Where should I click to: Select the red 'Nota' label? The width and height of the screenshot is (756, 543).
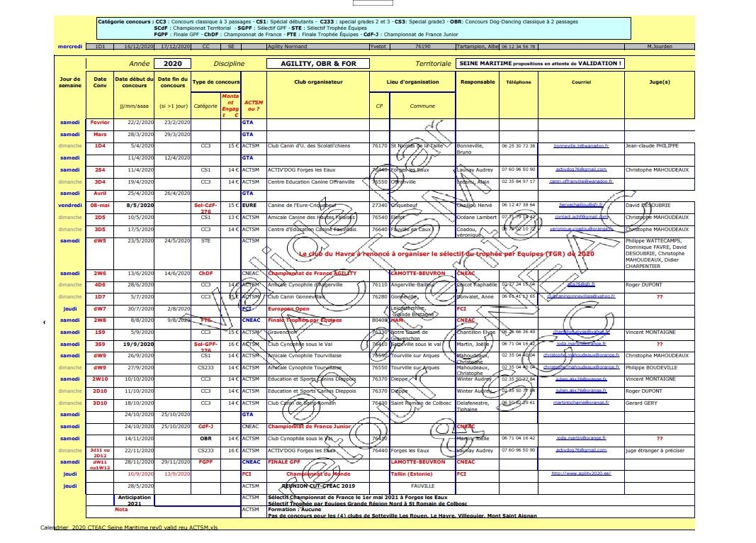click(x=121, y=509)
